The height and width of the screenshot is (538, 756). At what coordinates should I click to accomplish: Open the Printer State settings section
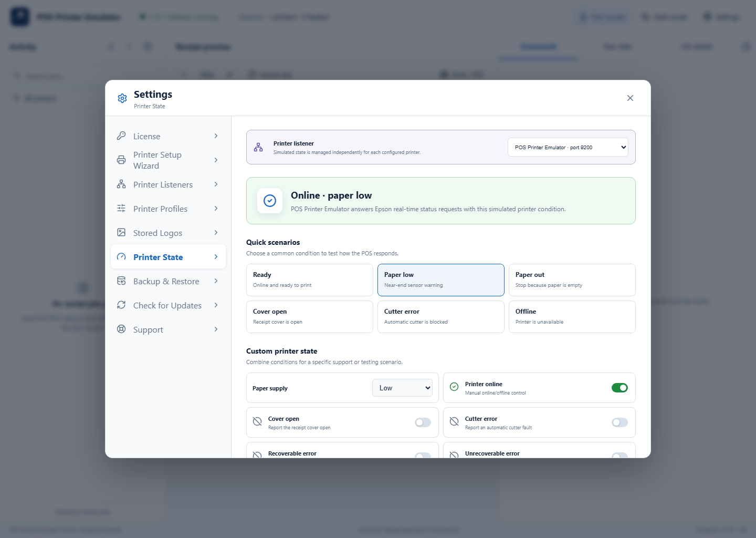168,257
